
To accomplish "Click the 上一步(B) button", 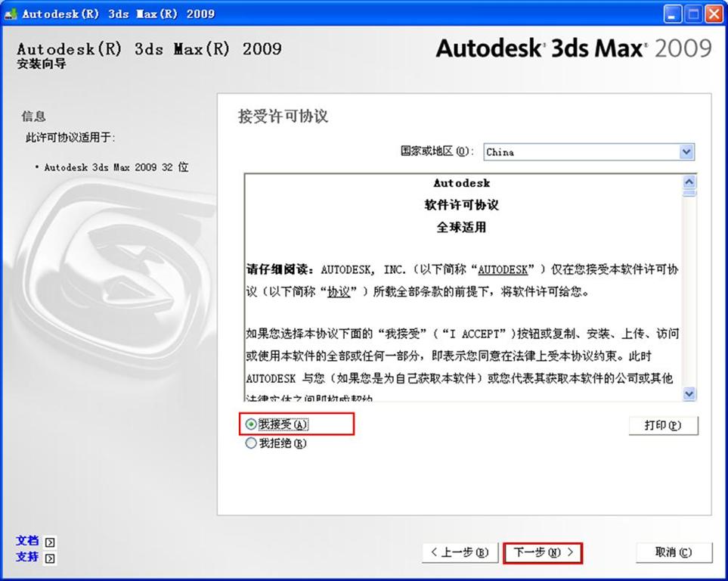I will [460, 553].
